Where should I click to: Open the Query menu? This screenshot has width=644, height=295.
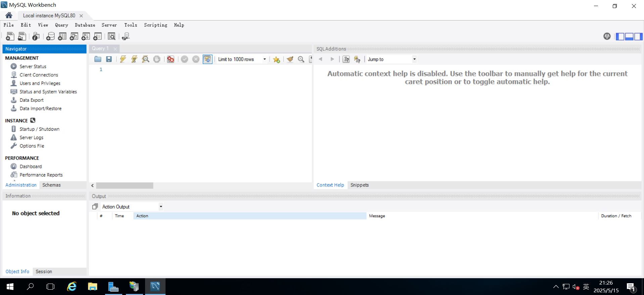click(61, 25)
